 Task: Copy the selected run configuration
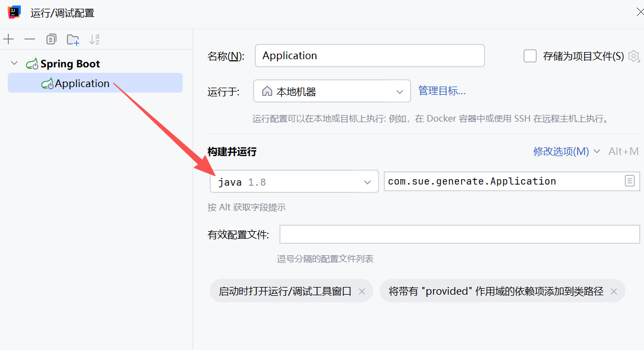point(51,39)
